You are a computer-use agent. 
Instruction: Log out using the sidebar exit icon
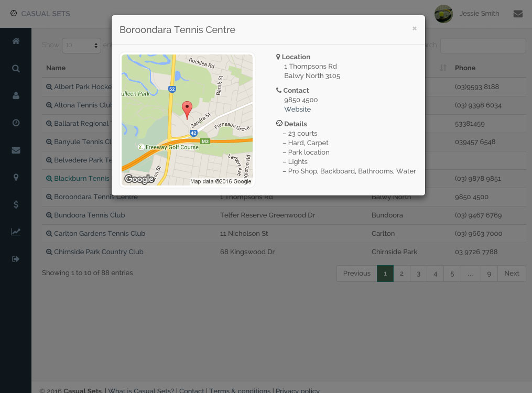pos(16,258)
